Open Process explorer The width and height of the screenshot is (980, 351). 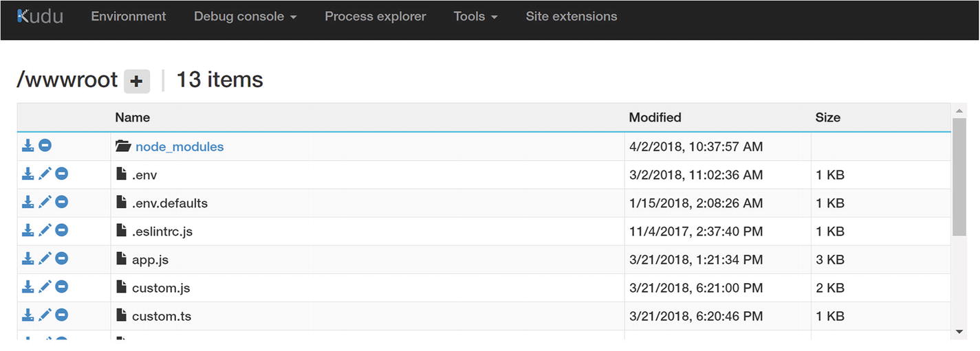[x=375, y=16]
